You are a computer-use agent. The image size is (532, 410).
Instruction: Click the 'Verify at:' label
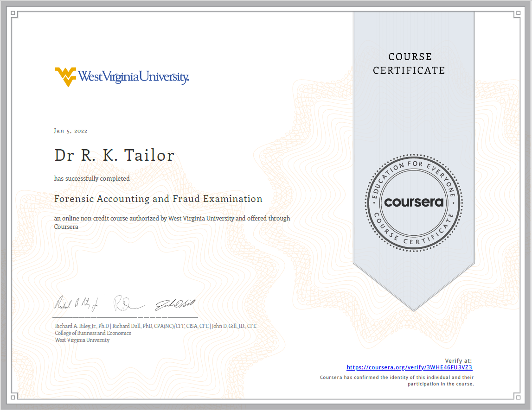click(x=458, y=361)
